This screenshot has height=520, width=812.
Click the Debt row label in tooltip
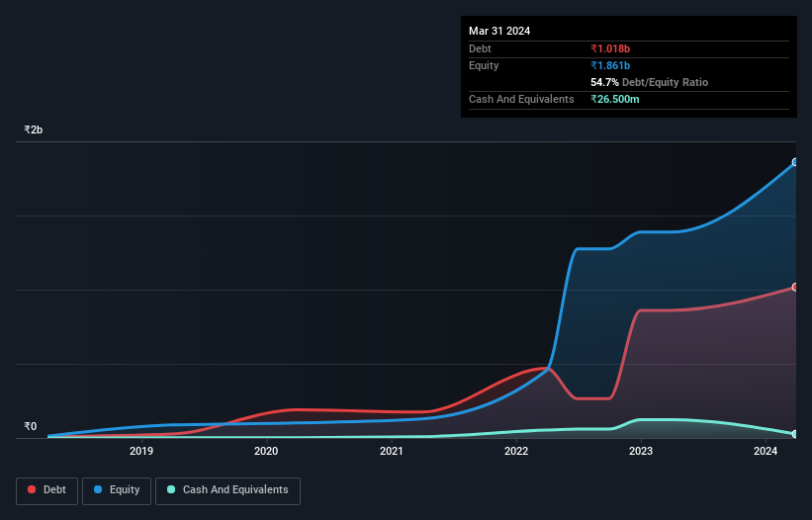(480, 48)
